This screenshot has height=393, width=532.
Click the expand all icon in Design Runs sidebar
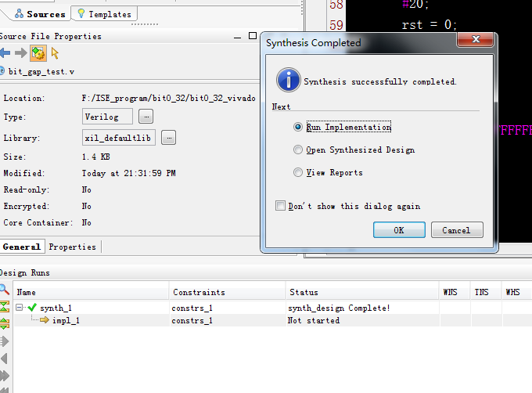click(x=5, y=323)
